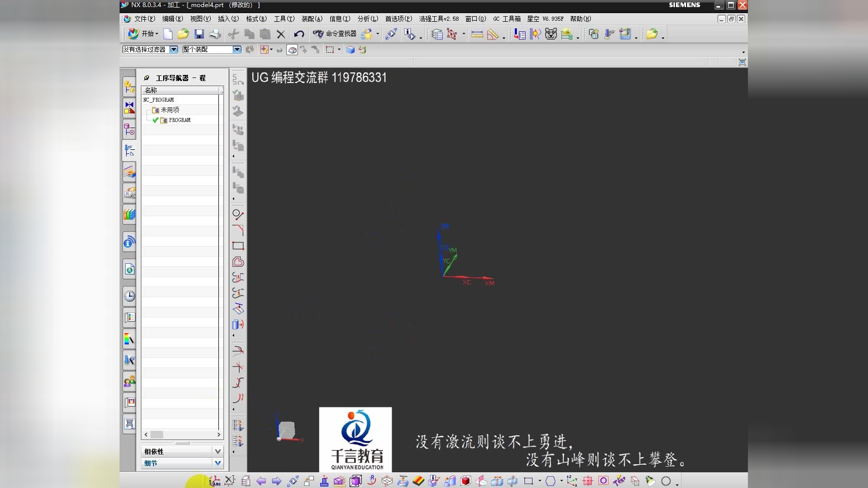
Task: Click the chamfer corner tool icon
Action: tap(238, 230)
